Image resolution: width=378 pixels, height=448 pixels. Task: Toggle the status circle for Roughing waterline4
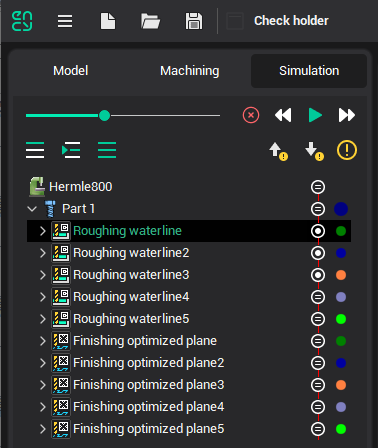tap(318, 297)
